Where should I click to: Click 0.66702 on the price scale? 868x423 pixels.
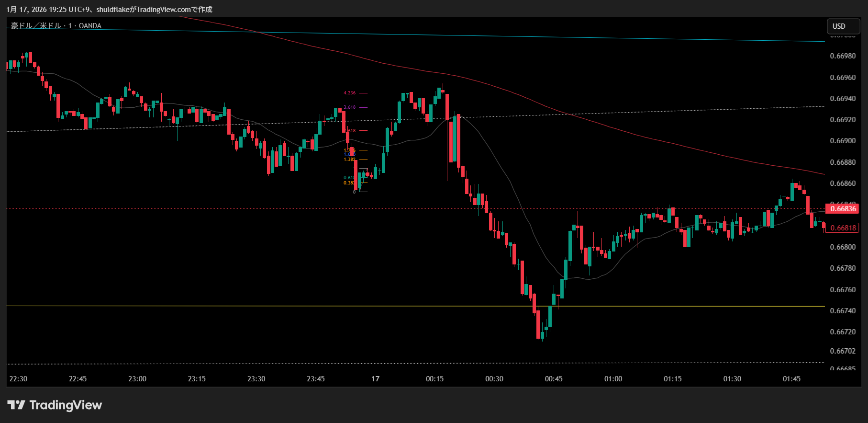click(x=843, y=351)
